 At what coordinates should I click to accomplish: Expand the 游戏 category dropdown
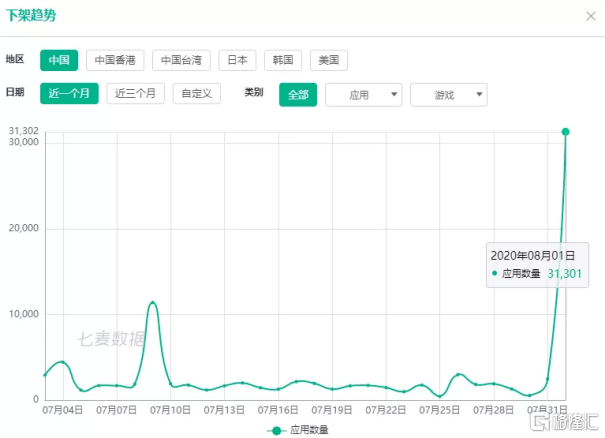tap(449, 95)
